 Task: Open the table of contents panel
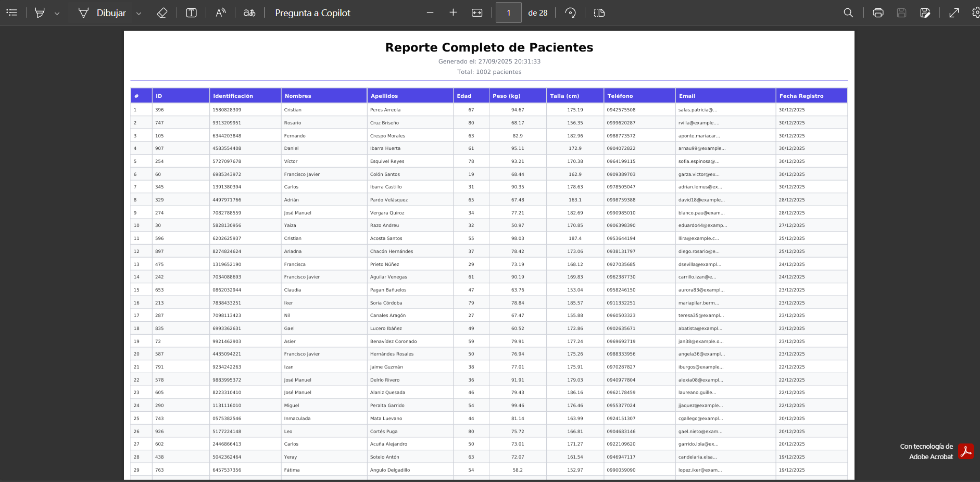12,12
